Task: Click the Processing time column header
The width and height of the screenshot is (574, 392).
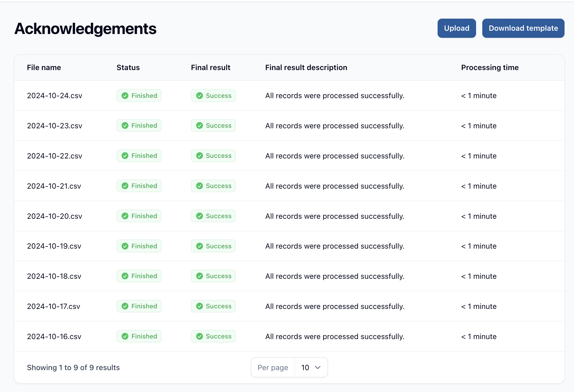Action: click(490, 68)
